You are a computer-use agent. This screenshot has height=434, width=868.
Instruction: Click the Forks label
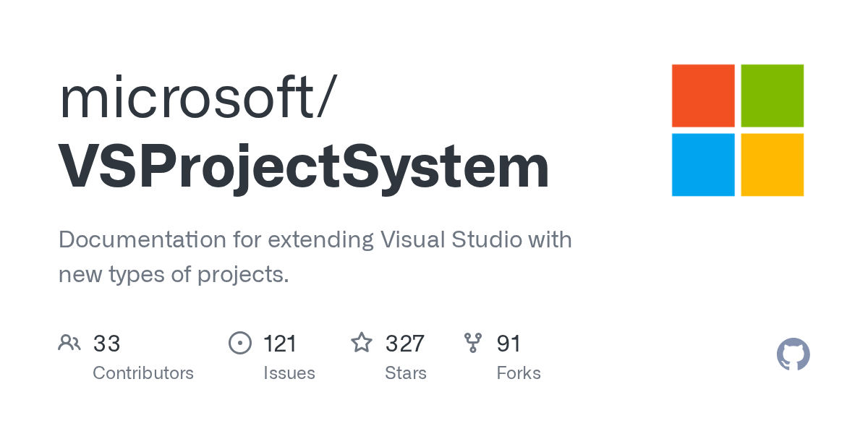coord(519,373)
